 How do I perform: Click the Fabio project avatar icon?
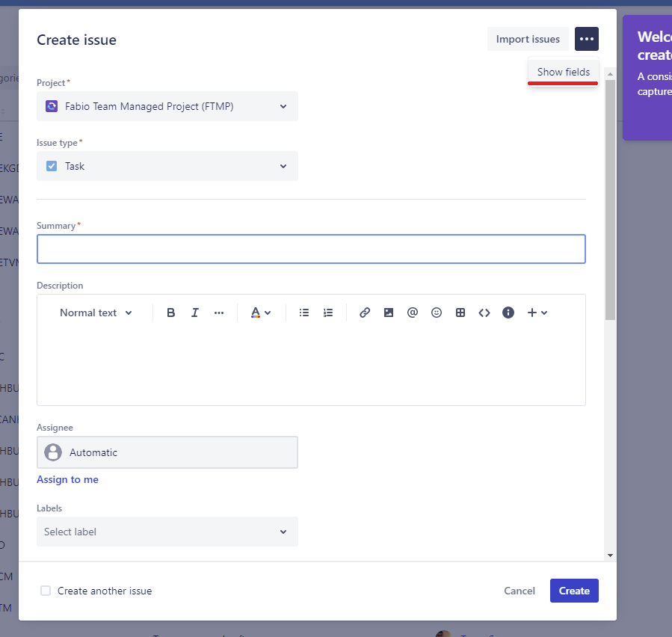coord(52,106)
